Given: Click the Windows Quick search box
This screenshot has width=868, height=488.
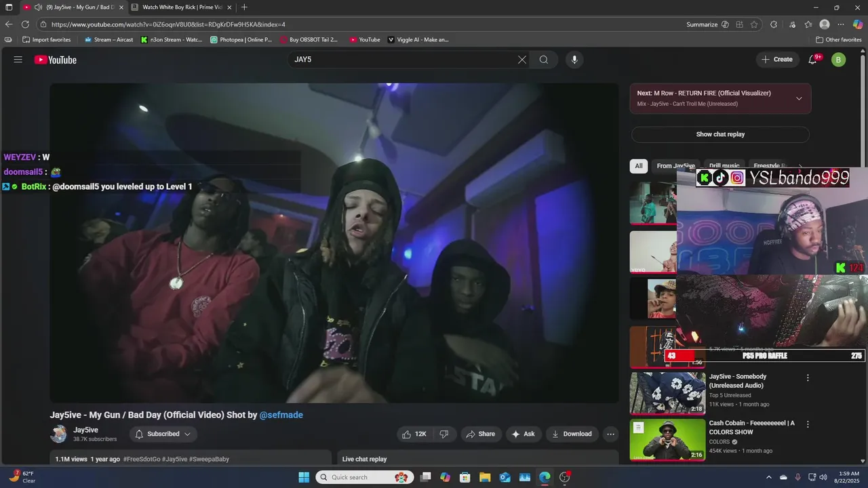Looking at the screenshot, I should [364, 477].
